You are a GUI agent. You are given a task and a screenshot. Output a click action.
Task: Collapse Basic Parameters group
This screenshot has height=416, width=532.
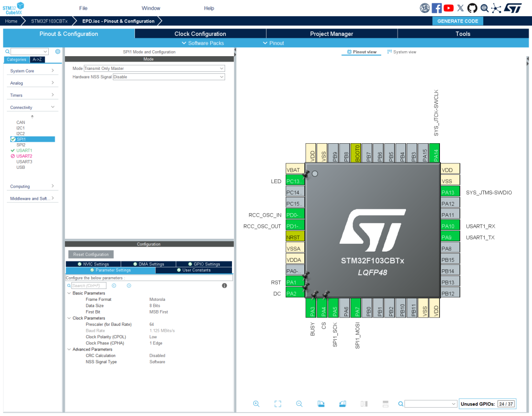pyautogui.click(x=69, y=293)
